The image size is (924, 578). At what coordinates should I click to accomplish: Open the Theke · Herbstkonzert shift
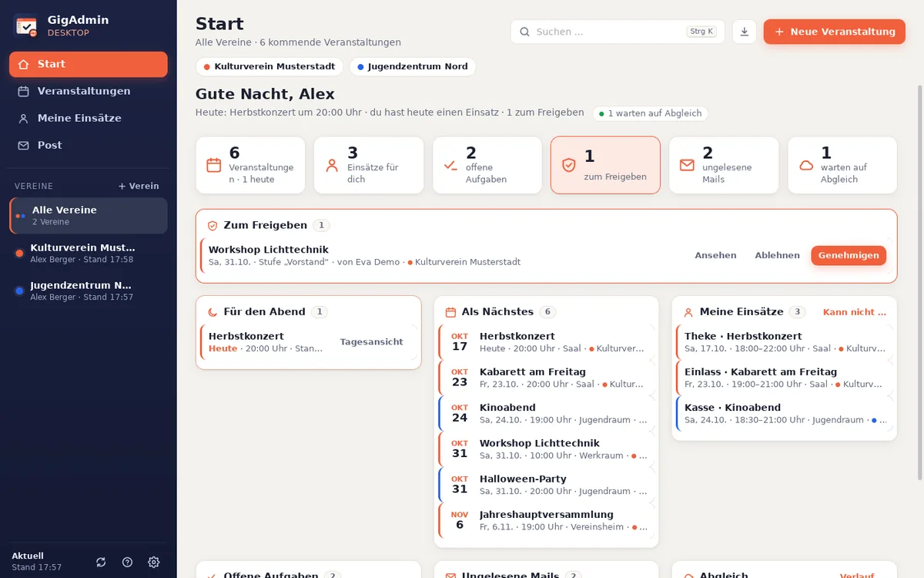(x=784, y=342)
